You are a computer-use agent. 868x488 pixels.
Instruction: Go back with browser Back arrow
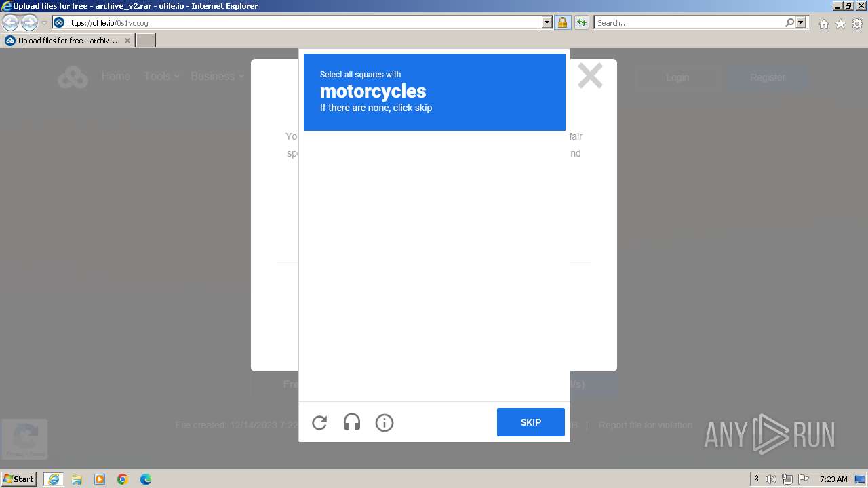click(10, 22)
